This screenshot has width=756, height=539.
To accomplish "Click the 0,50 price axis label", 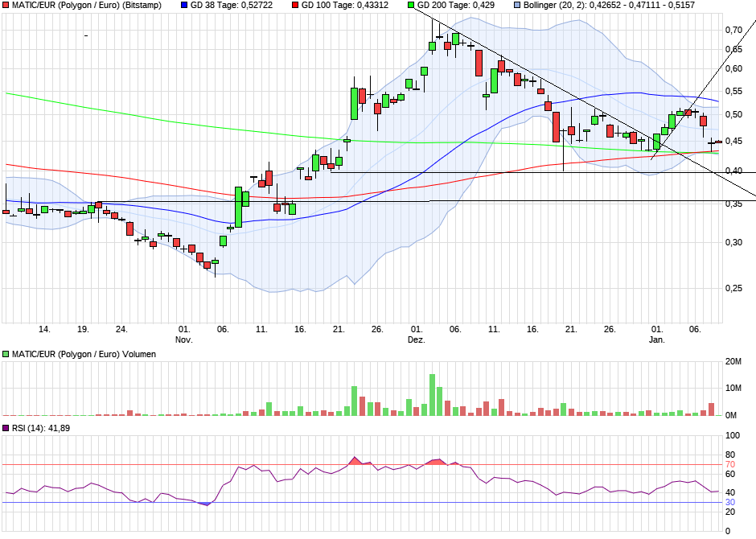I will point(733,114).
